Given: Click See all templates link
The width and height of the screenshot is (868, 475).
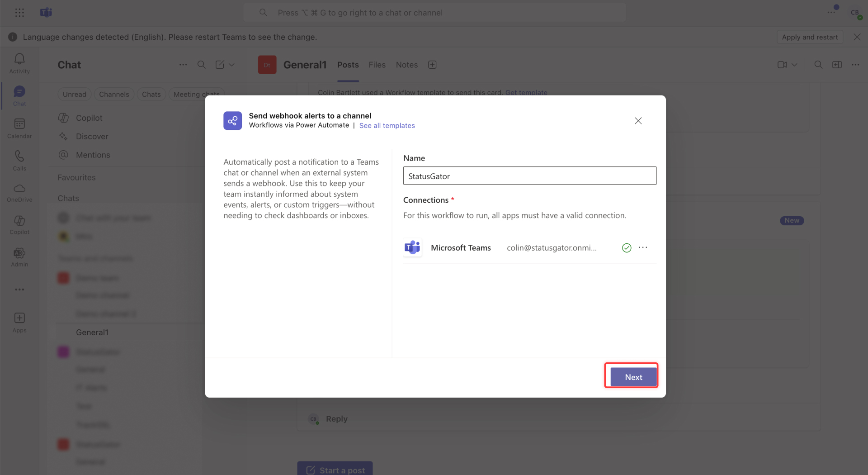Looking at the screenshot, I should pyautogui.click(x=387, y=125).
